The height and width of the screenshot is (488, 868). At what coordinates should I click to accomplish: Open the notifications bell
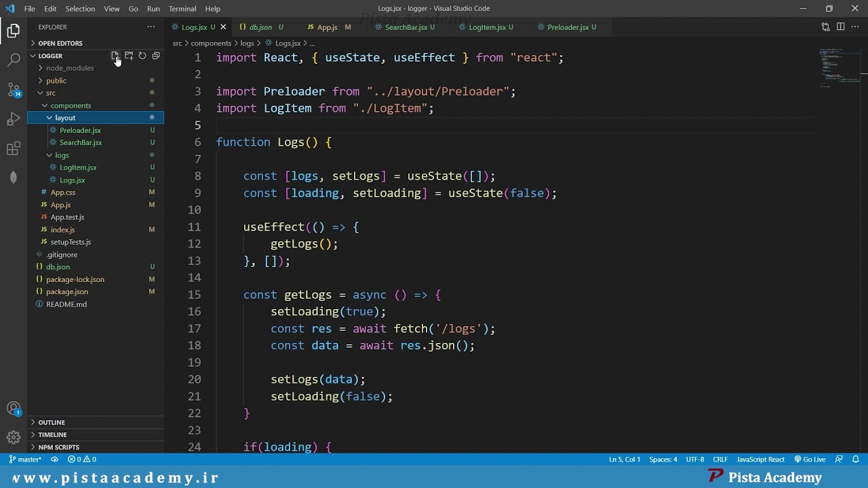[856, 460]
